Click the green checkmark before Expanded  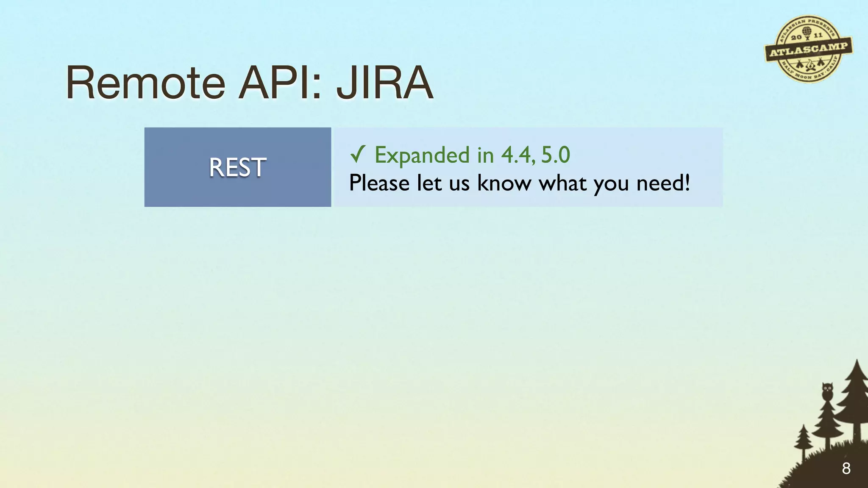[x=357, y=154]
